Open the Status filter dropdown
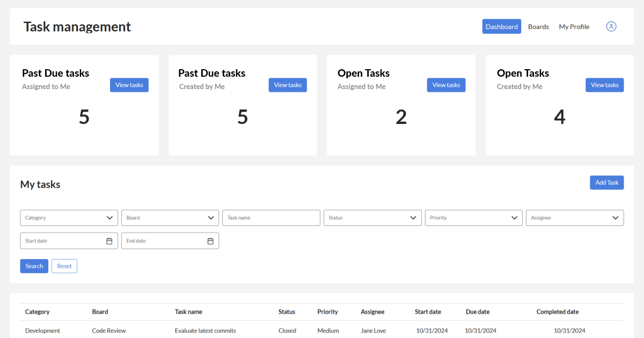644x338 pixels. [x=372, y=217]
